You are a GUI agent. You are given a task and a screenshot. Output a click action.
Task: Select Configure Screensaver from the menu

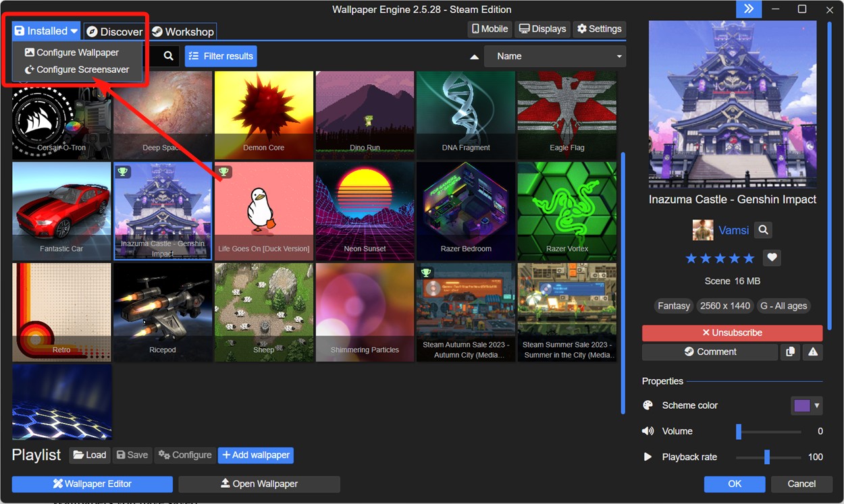point(77,67)
